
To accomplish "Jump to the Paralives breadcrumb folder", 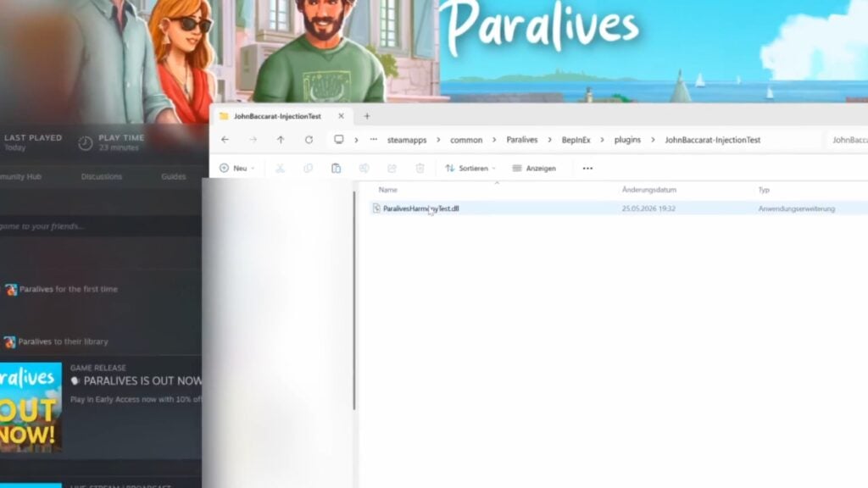I will point(522,140).
